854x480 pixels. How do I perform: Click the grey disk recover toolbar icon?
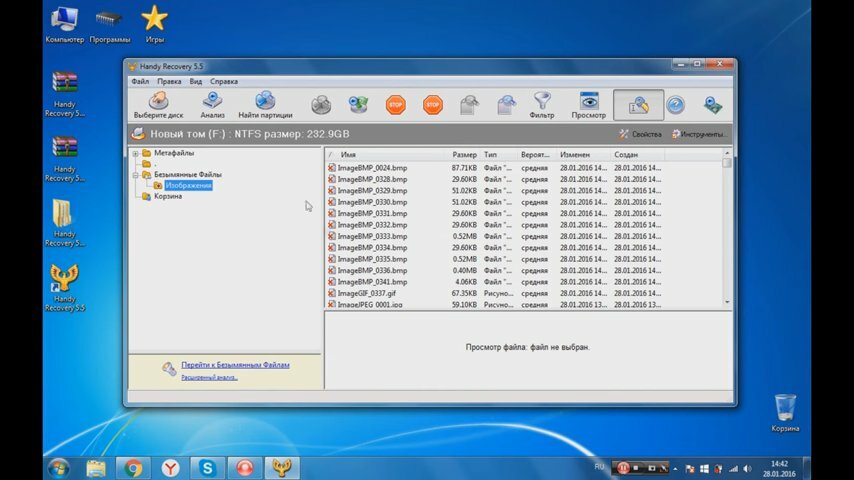[321, 105]
